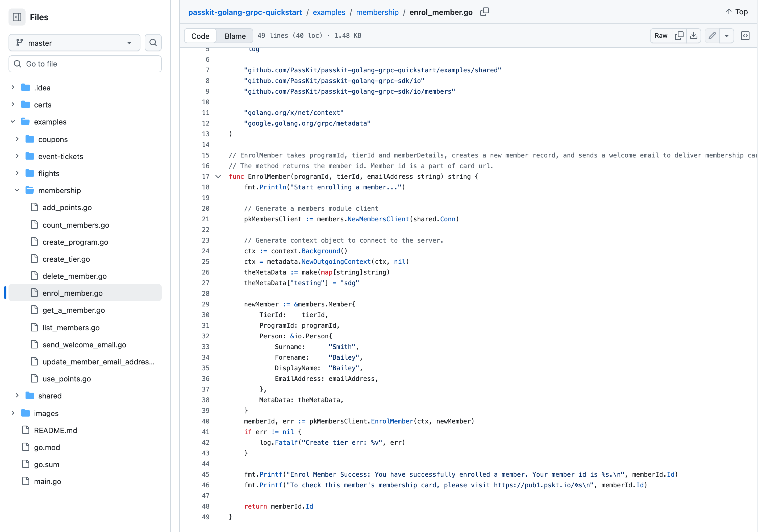This screenshot has width=766, height=532.
Task: Focus the Go to file field
Action: pyautogui.click(x=85, y=64)
